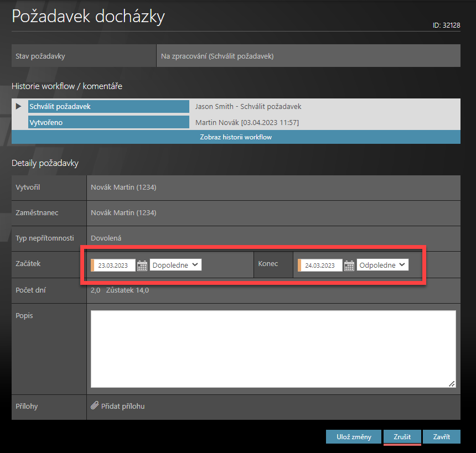Viewport: 476px width, 453px height.
Task: Open the calendar picker for Konec date
Action: tap(349, 265)
